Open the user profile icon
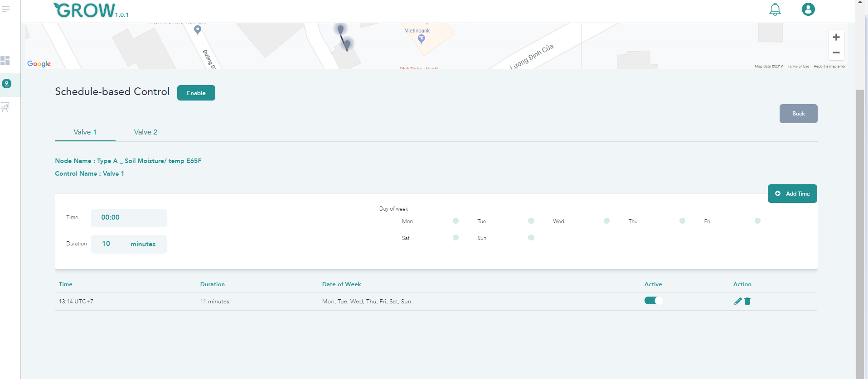Image resolution: width=868 pixels, height=379 pixels. pyautogui.click(x=808, y=10)
